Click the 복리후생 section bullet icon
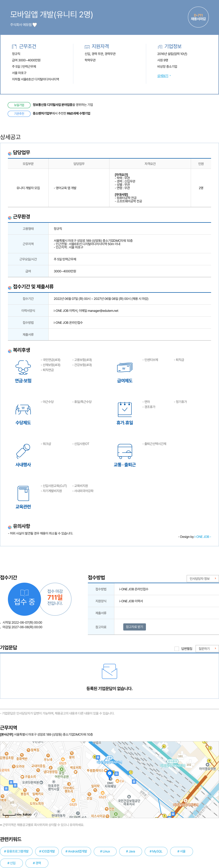This screenshot has width=219, height=868. [x=10, y=351]
